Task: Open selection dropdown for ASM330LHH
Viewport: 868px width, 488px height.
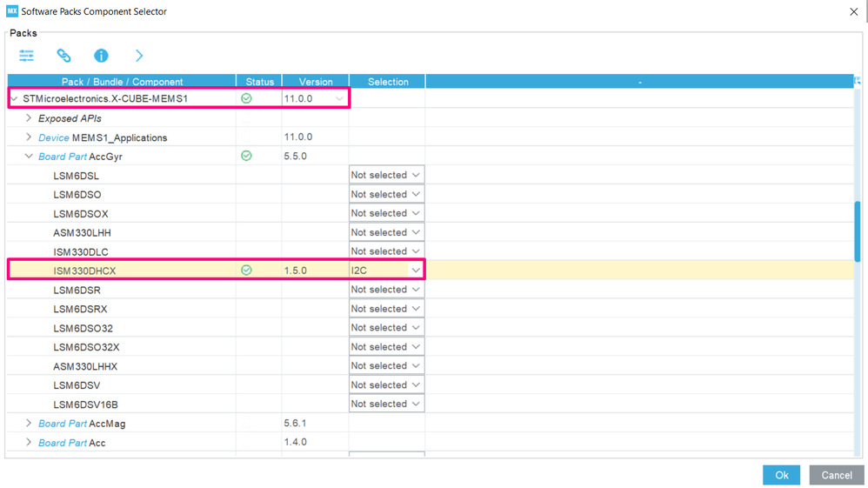Action: pyautogui.click(x=386, y=232)
